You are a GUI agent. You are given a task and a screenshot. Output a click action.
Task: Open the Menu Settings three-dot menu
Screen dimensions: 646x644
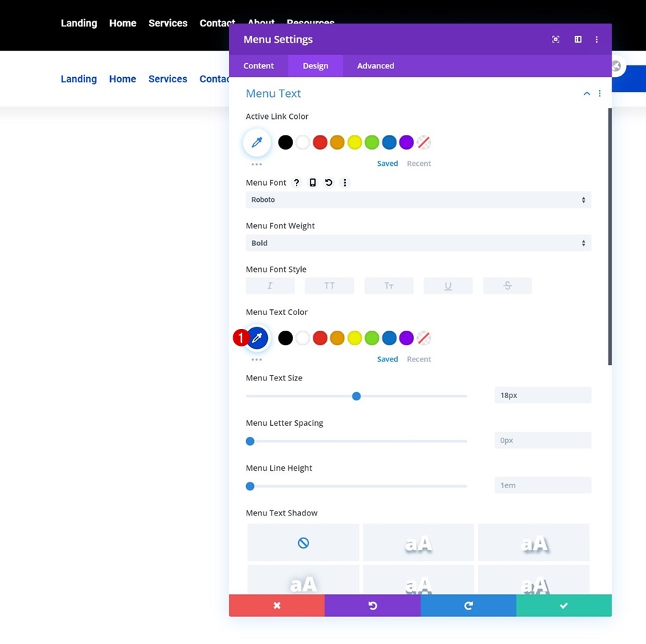click(597, 39)
